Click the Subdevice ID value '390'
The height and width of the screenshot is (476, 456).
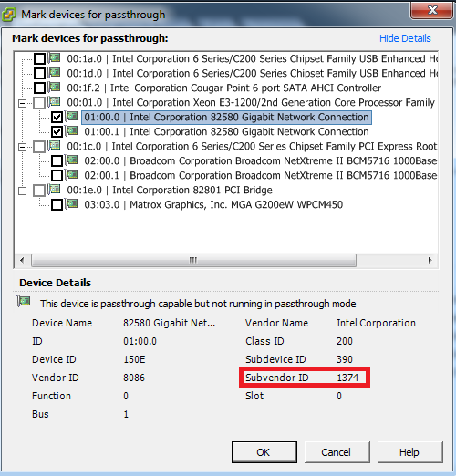click(x=345, y=359)
